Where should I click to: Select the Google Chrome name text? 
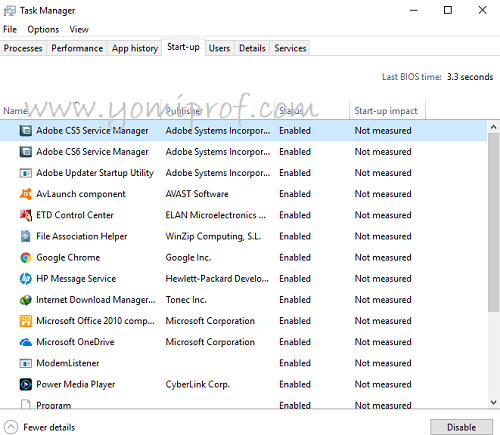coord(68,257)
